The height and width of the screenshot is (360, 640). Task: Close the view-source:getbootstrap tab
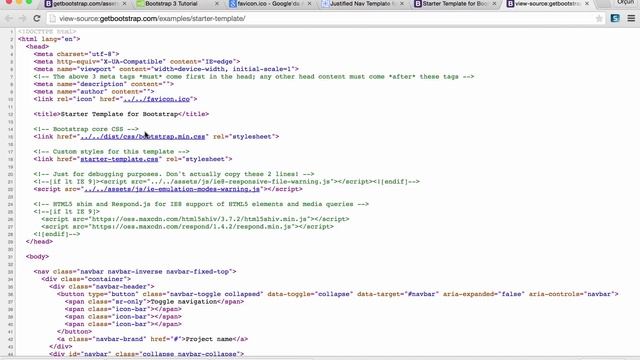pos(587,4)
